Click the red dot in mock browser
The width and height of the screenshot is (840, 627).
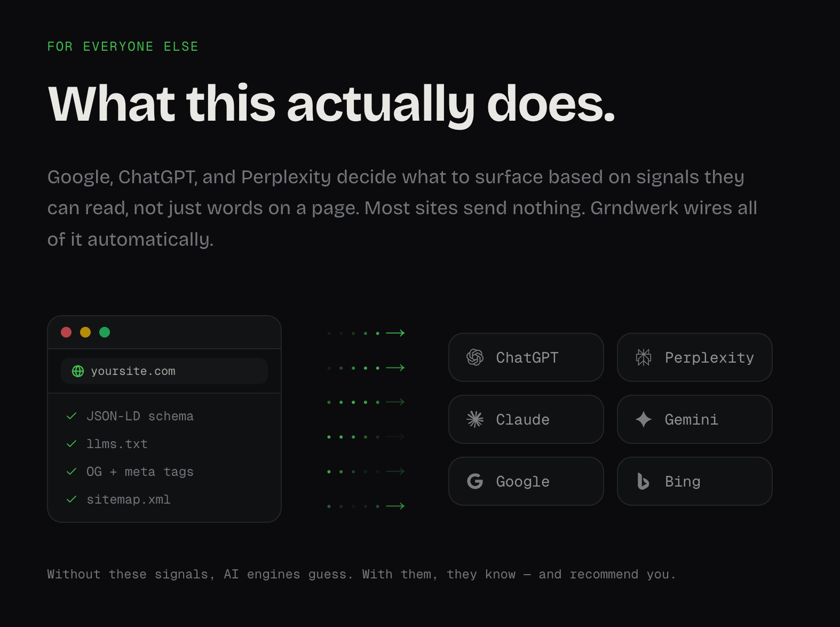(x=66, y=332)
